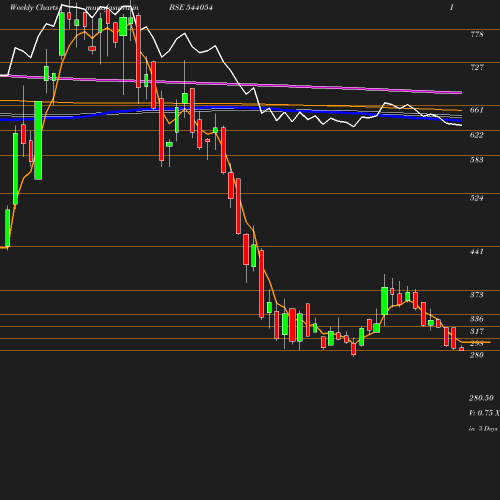Image resolution: width=500 pixels, height=500 pixels.
Task: Click the last price value 280.50
Action: pos(481,398)
